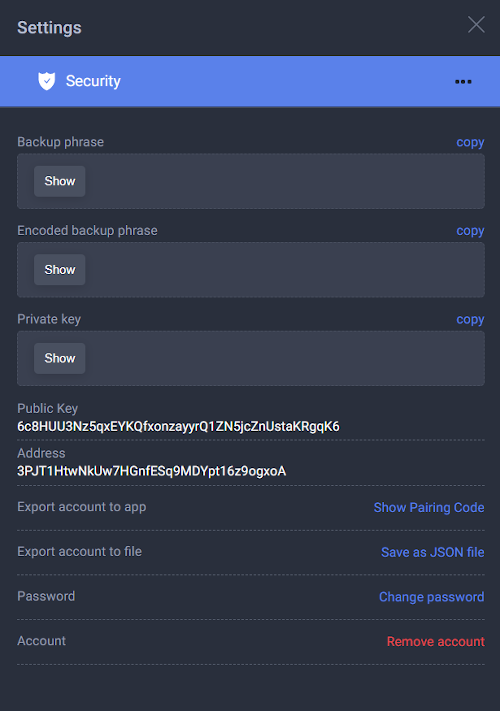Select the Security tab header
This screenshot has width=500, height=711.
(250, 82)
